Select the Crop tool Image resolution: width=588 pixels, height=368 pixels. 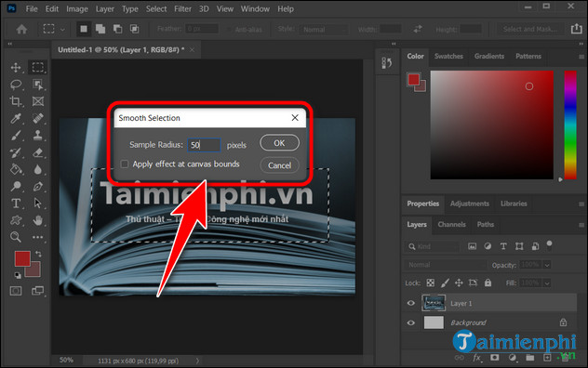pos(16,101)
